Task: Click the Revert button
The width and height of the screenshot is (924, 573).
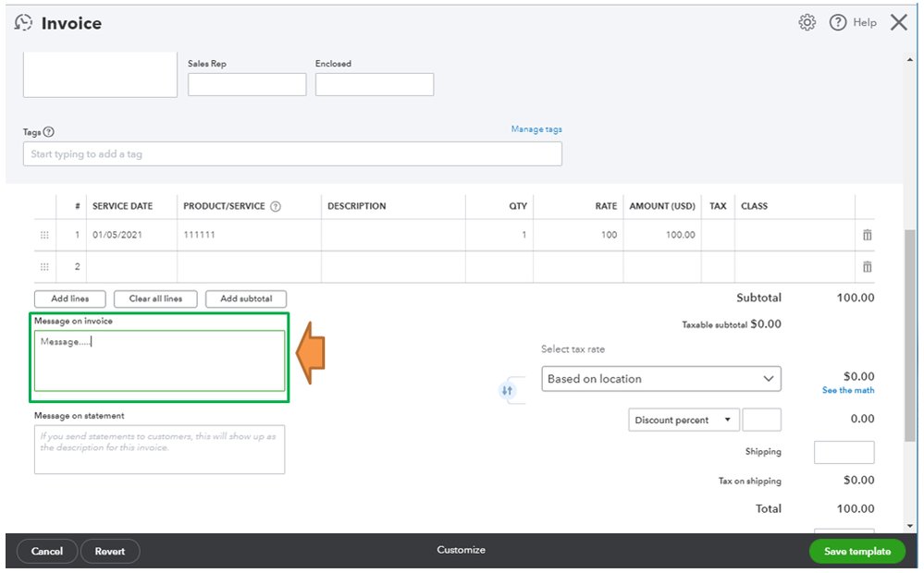Action: [x=110, y=551]
